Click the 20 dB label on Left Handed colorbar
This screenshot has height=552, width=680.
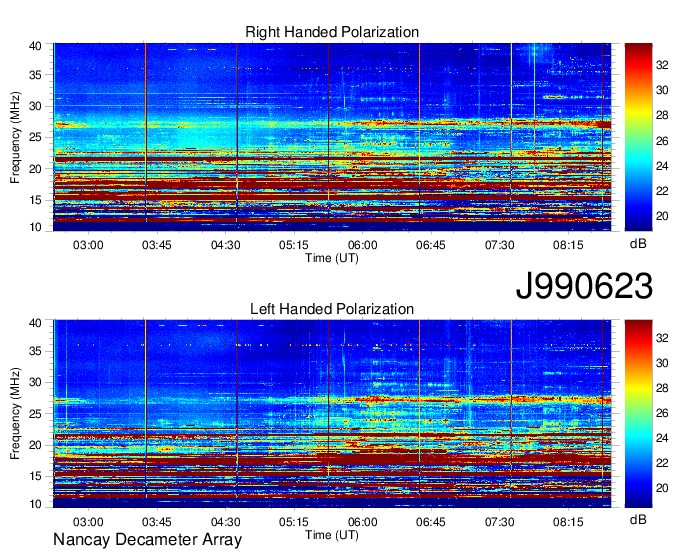662,489
